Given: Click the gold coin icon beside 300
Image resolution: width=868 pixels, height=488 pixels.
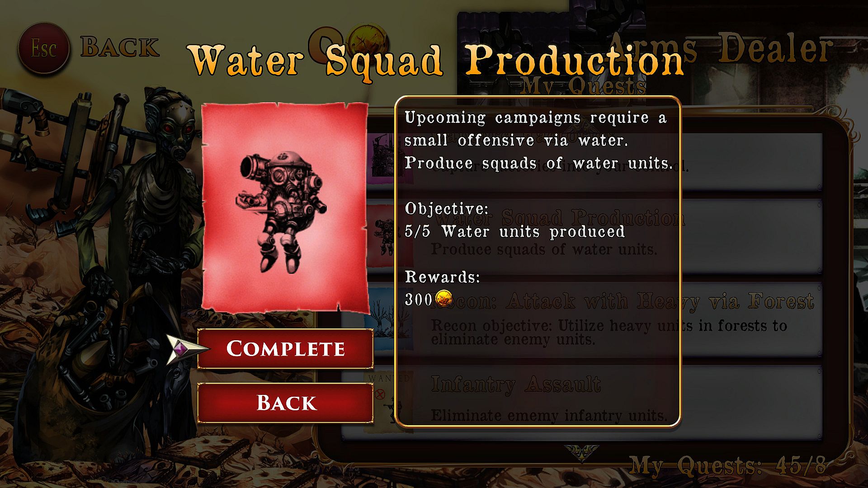Looking at the screenshot, I should [x=444, y=299].
